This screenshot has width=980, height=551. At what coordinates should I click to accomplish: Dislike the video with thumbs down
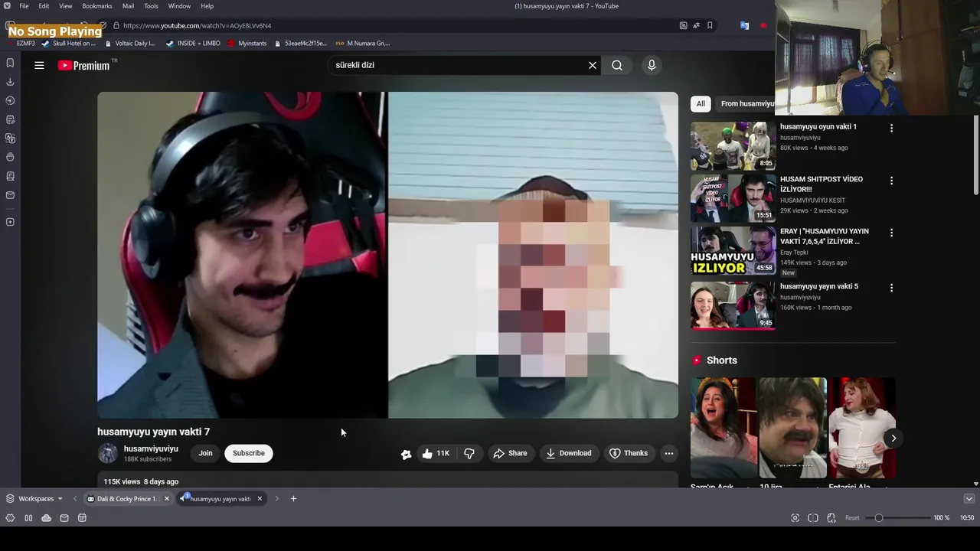[x=469, y=453]
